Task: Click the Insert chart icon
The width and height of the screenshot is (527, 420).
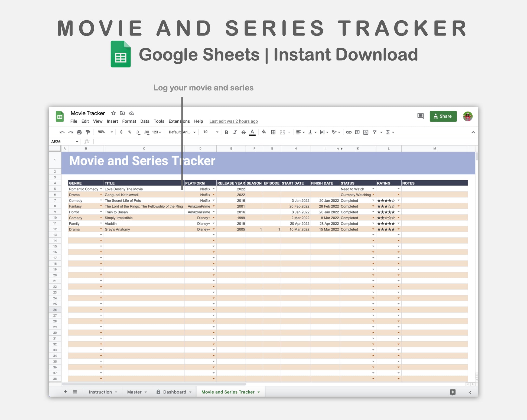Action: (x=366, y=132)
